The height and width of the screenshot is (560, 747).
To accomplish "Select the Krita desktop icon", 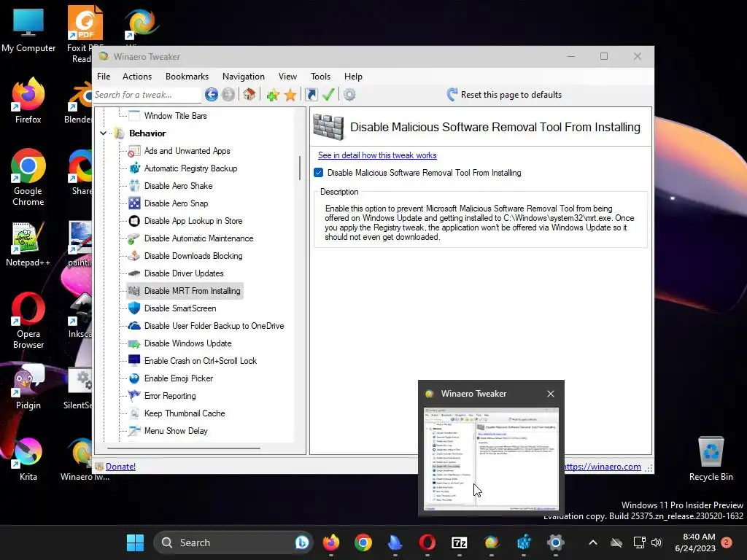I will click(28, 459).
